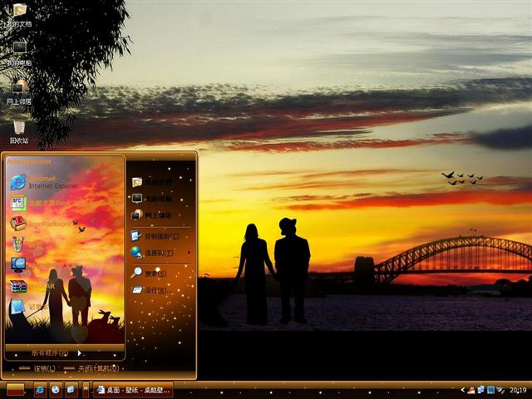Open the 回收站 (Recycle Bin) desktop icon
This screenshot has height=399, width=532.
click(18, 131)
